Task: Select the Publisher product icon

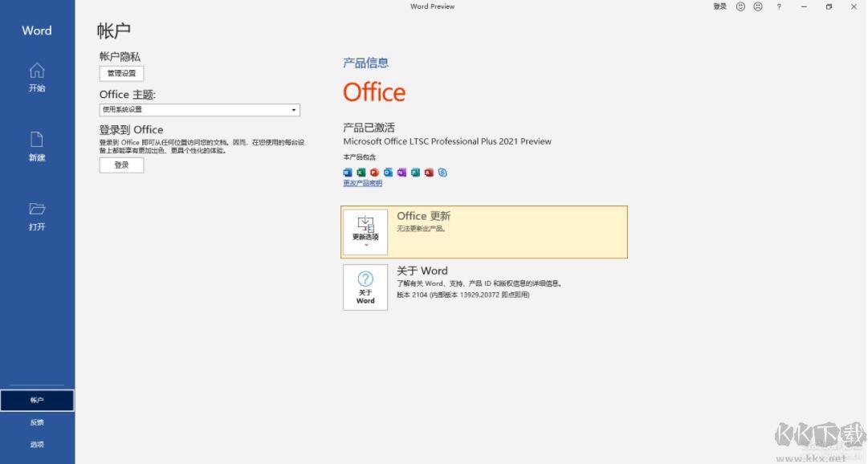Action: pos(415,172)
